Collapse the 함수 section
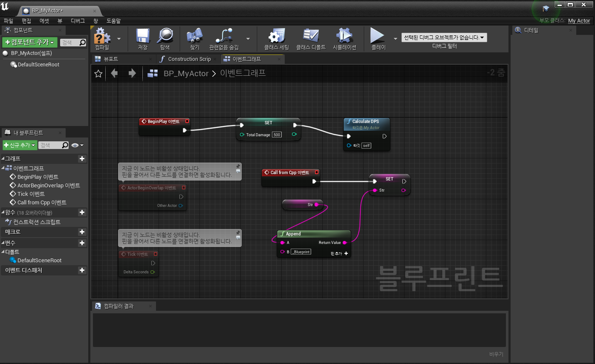 3,212
